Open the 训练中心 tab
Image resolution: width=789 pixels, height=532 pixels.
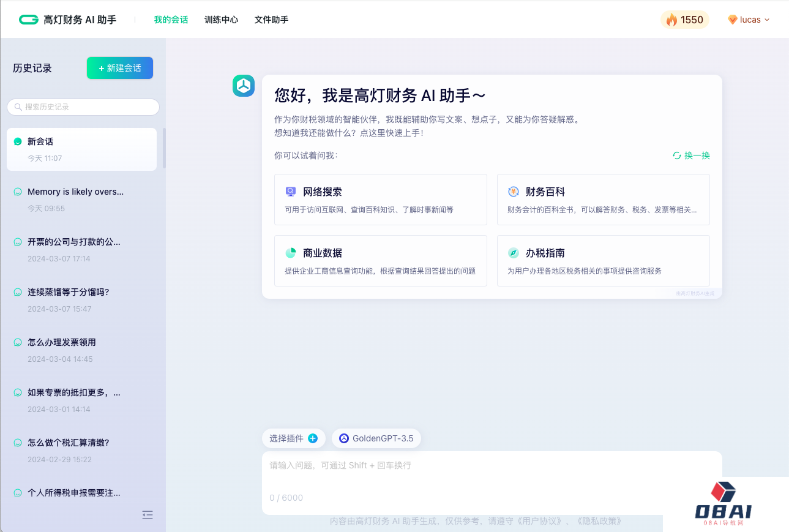pos(221,20)
